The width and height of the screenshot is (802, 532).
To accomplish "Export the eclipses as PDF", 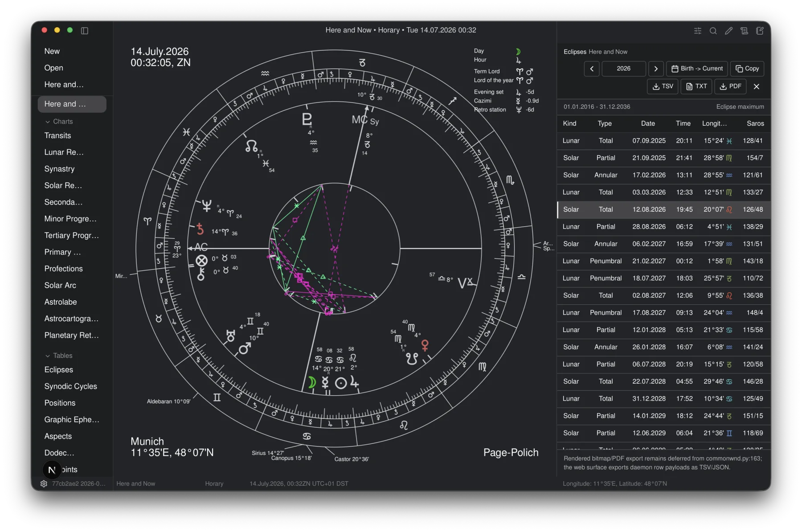I will coord(730,86).
